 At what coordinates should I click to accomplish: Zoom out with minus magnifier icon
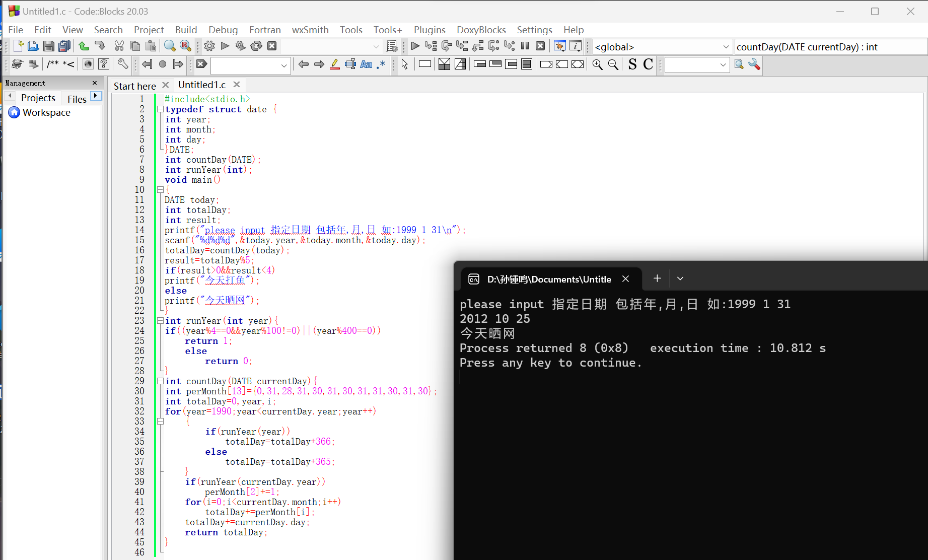coord(613,64)
